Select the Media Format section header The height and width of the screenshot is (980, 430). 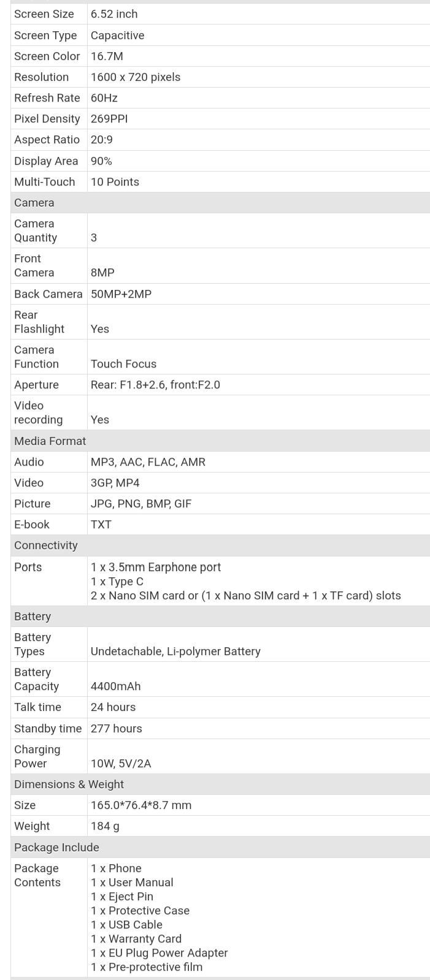pos(220,441)
